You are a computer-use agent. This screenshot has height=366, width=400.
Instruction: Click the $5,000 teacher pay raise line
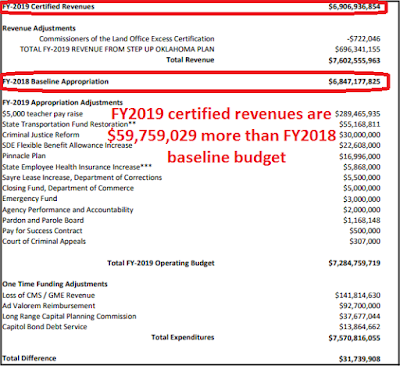point(43,114)
